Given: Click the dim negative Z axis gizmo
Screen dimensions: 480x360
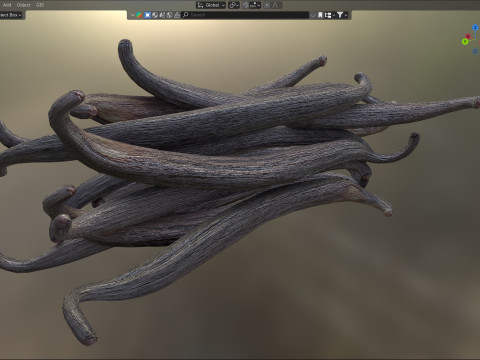Looking at the screenshot, I should pyautogui.click(x=475, y=51).
